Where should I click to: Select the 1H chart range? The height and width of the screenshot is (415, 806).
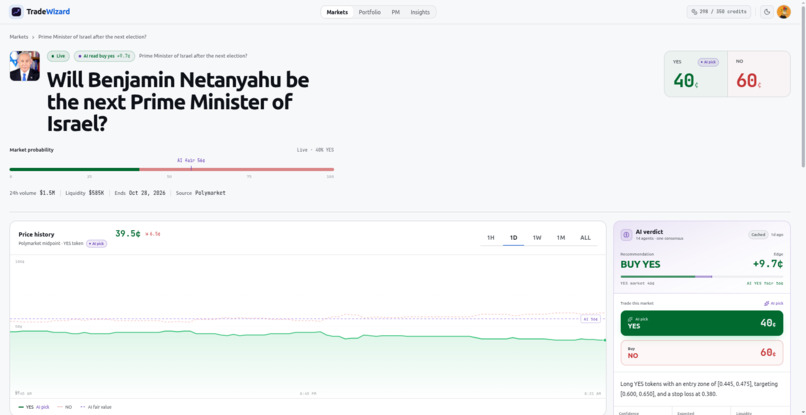tap(490, 238)
